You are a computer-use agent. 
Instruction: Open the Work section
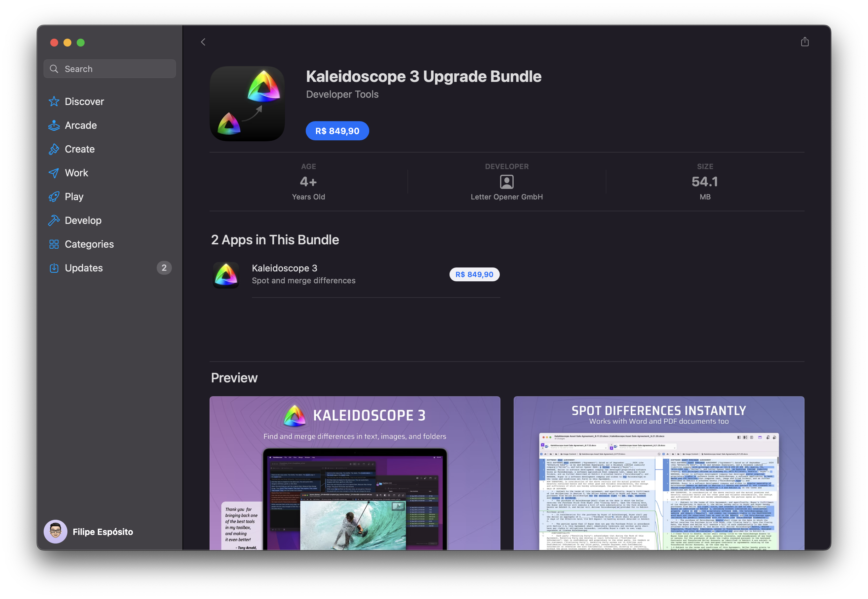click(x=77, y=173)
